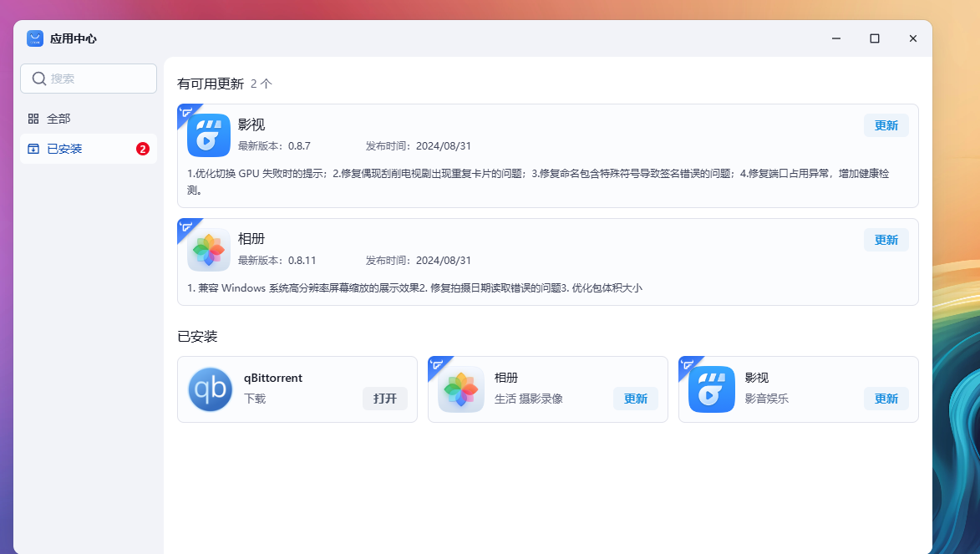Click the qBittorrent app name
Viewport: 980px width, 554px height.
(x=273, y=378)
